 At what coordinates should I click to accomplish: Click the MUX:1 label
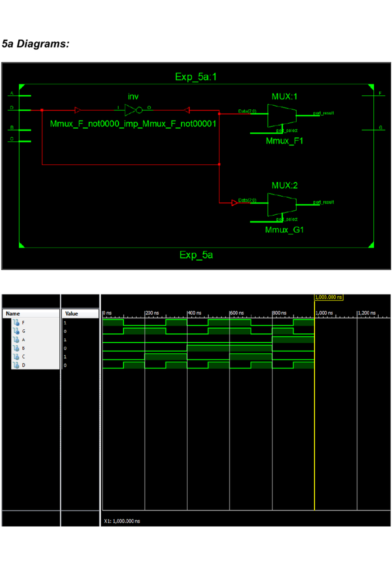(284, 96)
